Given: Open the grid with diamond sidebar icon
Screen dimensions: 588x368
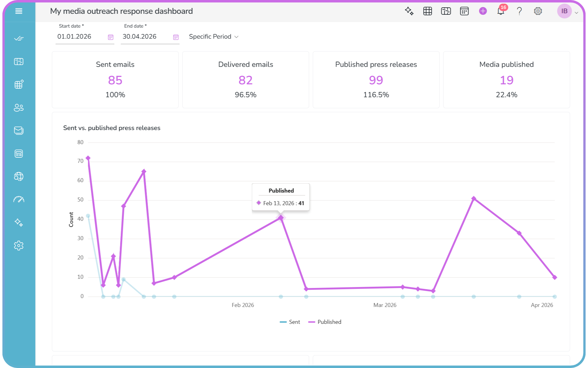Looking at the screenshot, I should (19, 84).
